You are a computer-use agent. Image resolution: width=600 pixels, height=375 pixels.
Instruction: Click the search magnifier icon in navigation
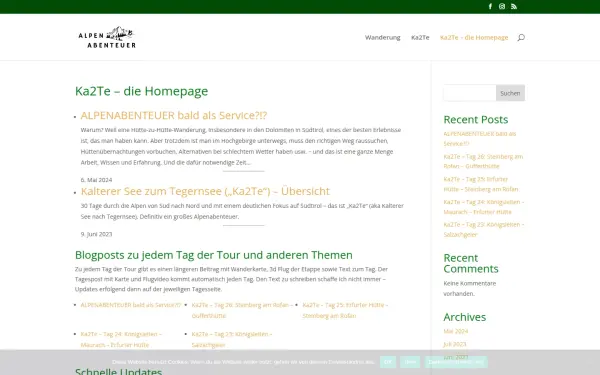[521, 38]
